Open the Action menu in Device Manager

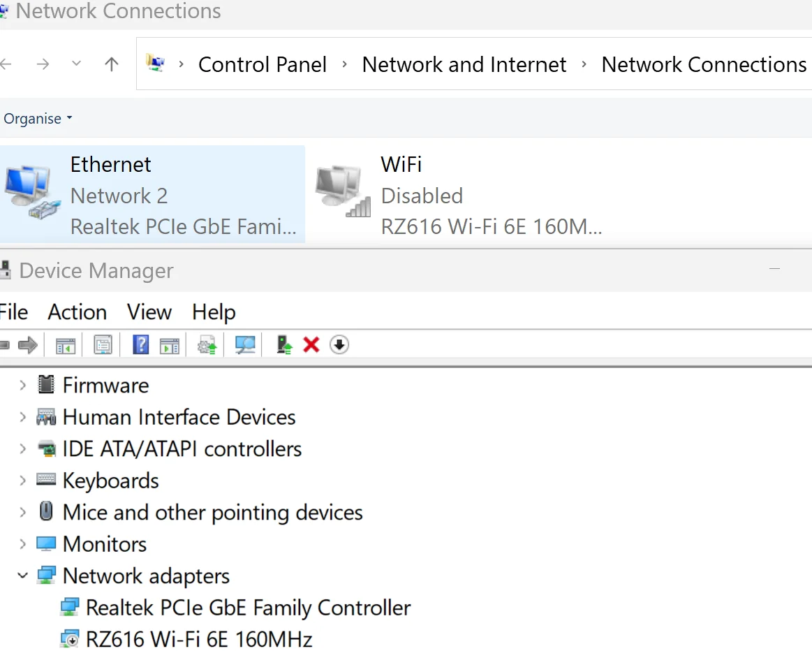click(77, 312)
